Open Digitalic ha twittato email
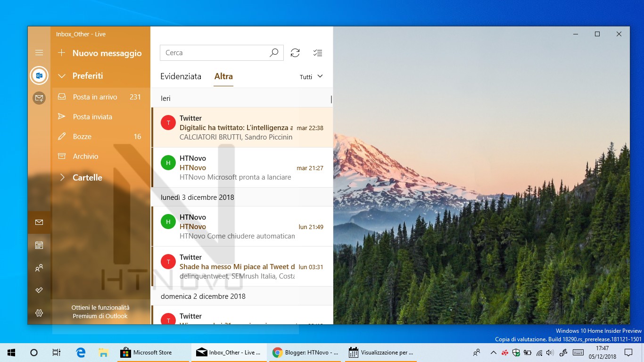Viewport: 644px width, 362px height. coord(242,127)
